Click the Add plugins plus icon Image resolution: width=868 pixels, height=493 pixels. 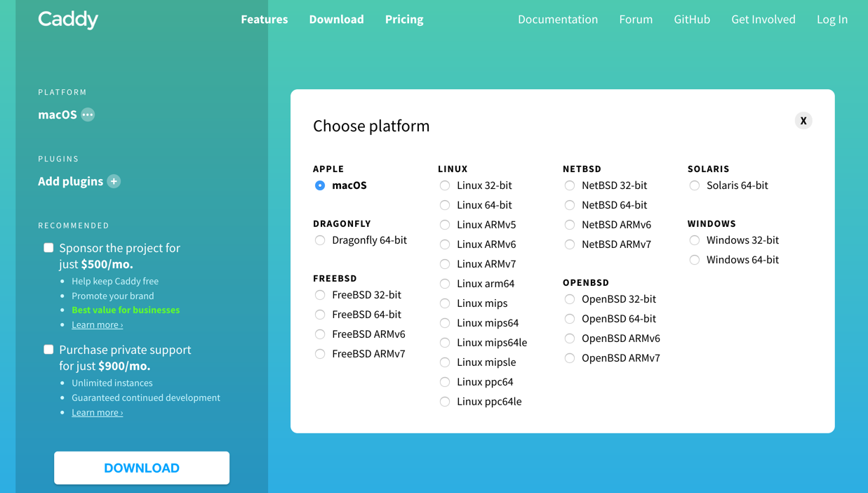(x=114, y=181)
